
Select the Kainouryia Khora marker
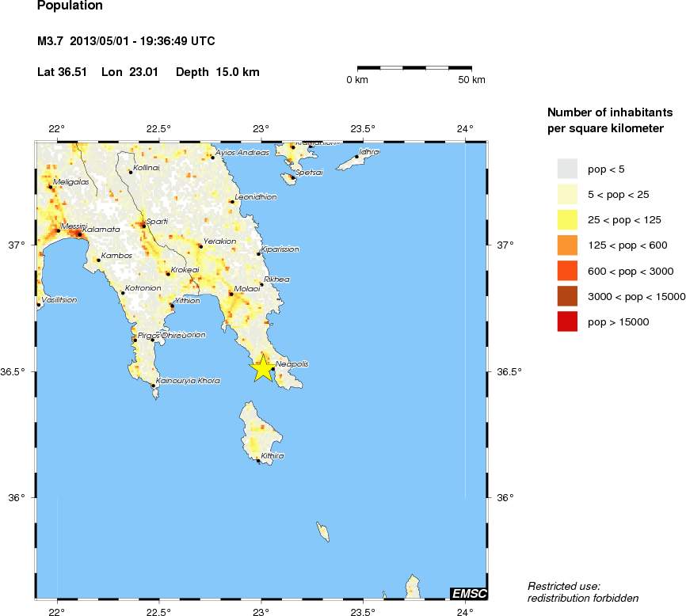(x=153, y=386)
